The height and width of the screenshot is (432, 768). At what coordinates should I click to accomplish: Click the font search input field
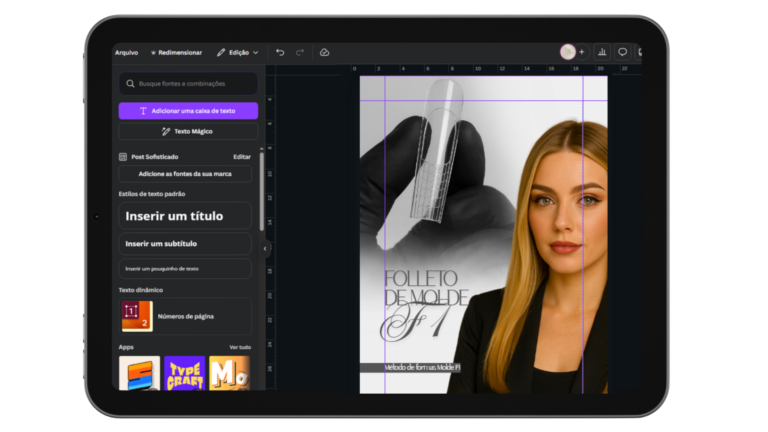tap(188, 84)
